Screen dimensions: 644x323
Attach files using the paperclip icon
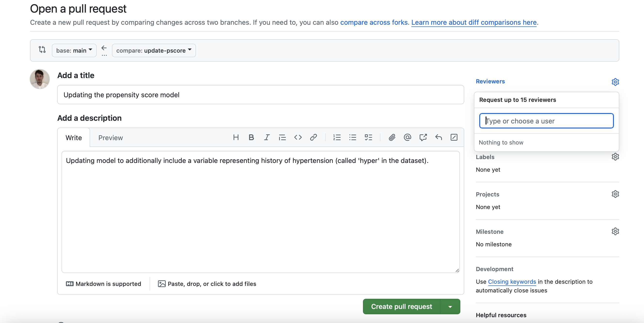coord(392,137)
